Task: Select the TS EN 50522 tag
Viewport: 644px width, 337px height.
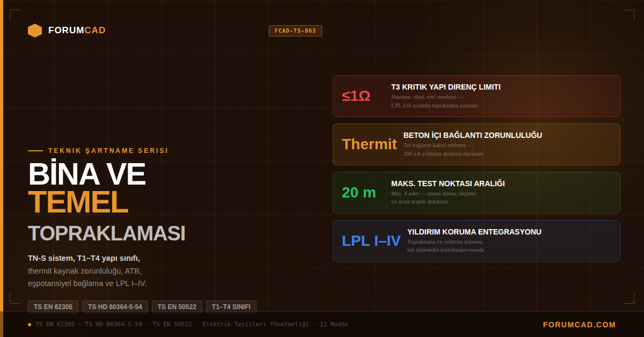Action: coord(177,307)
